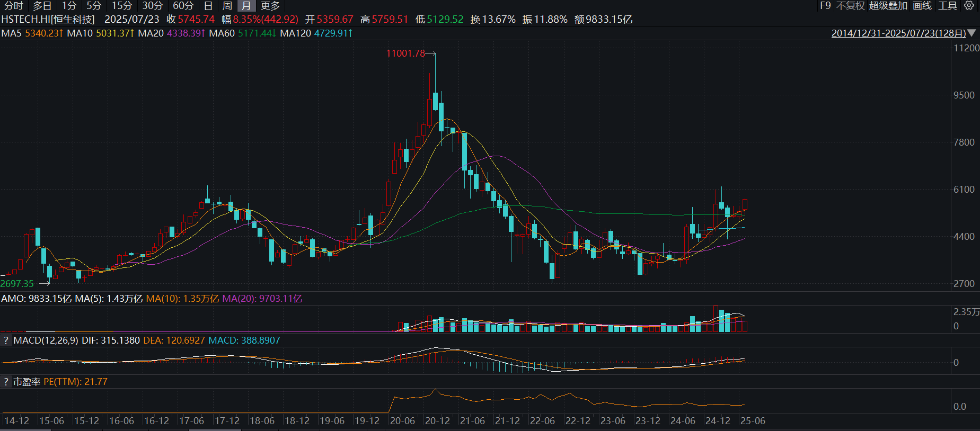
Task: Switch to the 多日 multi-day tab
Action: pyautogui.click(x=42, y=6)
